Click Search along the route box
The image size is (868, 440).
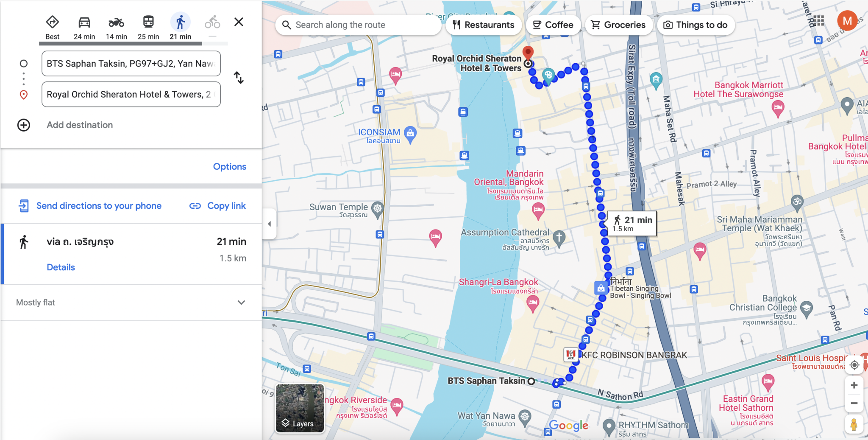(x=358, y=25)
